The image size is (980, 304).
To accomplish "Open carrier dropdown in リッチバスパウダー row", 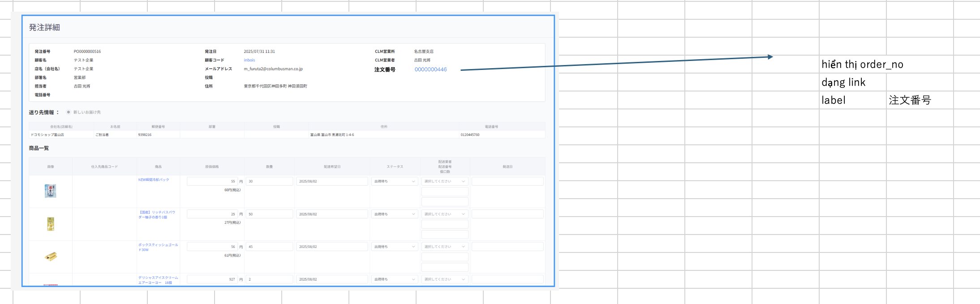I will pyautogui.click(x=444, y=214).
